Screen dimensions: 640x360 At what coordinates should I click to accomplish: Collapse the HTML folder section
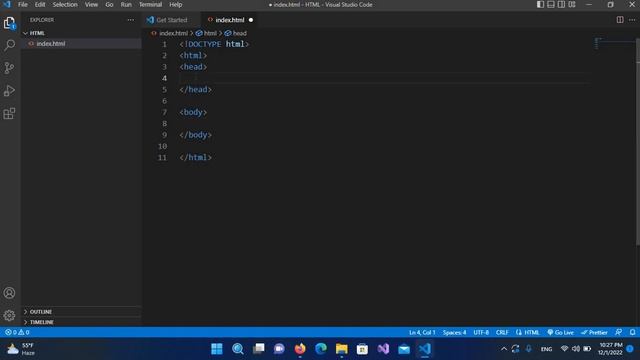click(x=81, y=33)
